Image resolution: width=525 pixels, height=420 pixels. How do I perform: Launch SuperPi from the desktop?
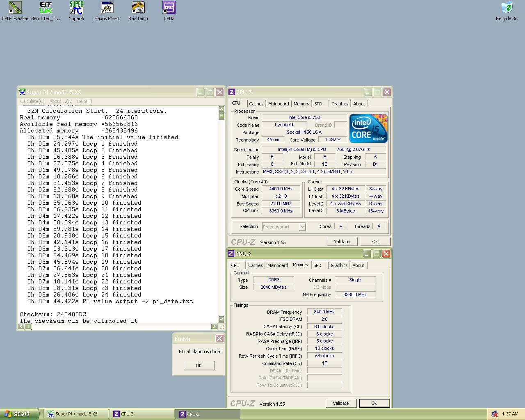pyautogui.click(x=76, y=8)
